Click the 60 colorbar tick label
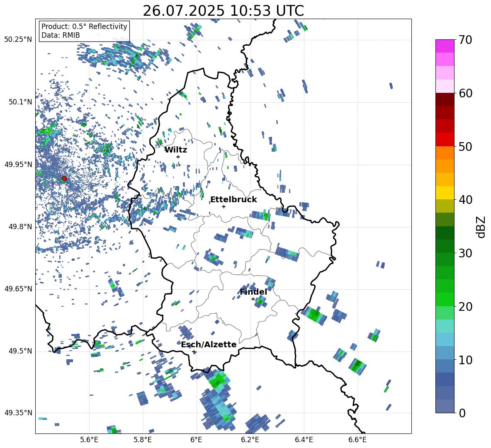Image resolution: width=491 pixels, height=448 pixels. tap(465, 93)
